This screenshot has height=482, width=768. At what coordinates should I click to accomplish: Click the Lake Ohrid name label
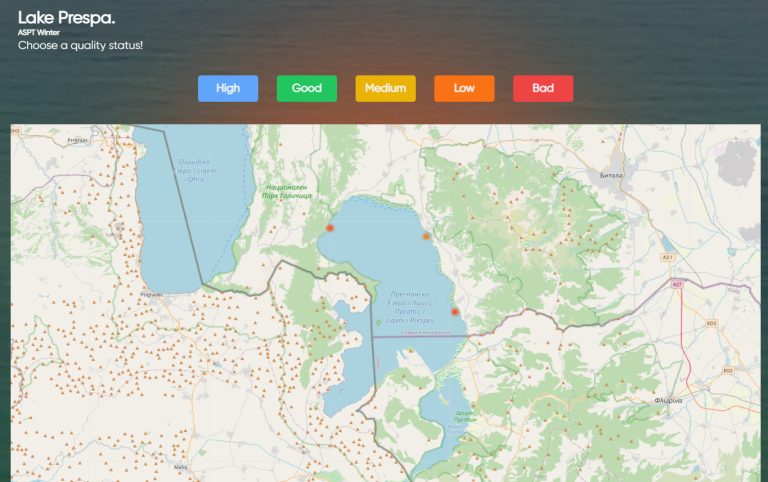coord(195,170)
